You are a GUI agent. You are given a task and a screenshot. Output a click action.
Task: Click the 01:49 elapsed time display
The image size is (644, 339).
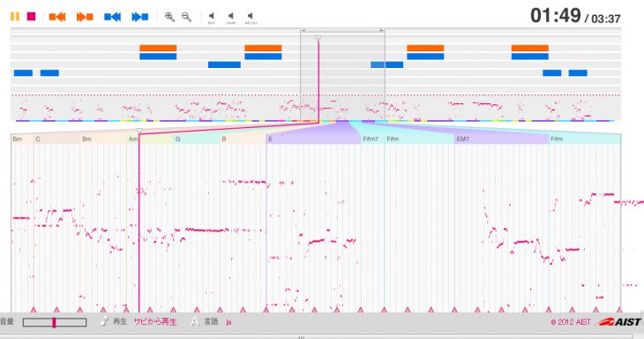[x=555, y=16]
